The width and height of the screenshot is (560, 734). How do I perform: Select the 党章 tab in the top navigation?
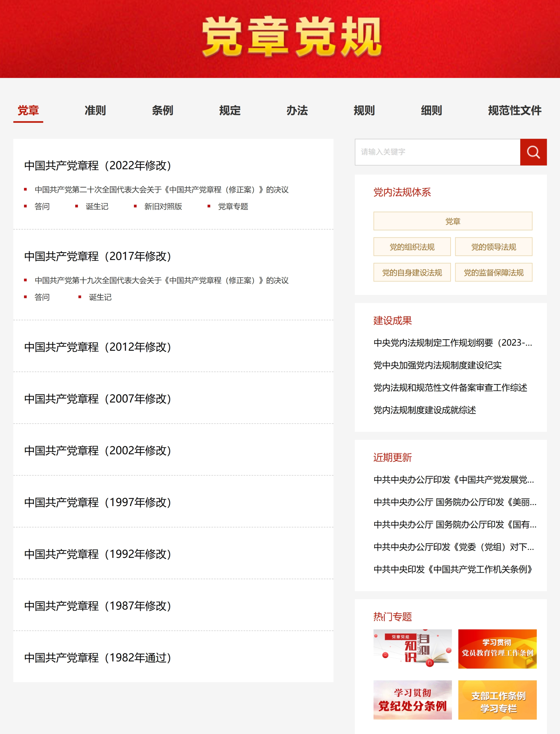click(28, 110)
